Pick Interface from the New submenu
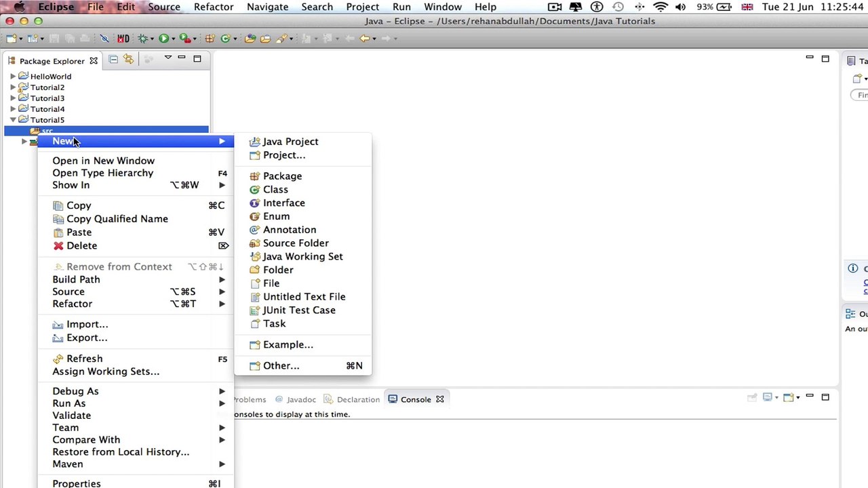The image size is (868, 488). coord(302,203)
